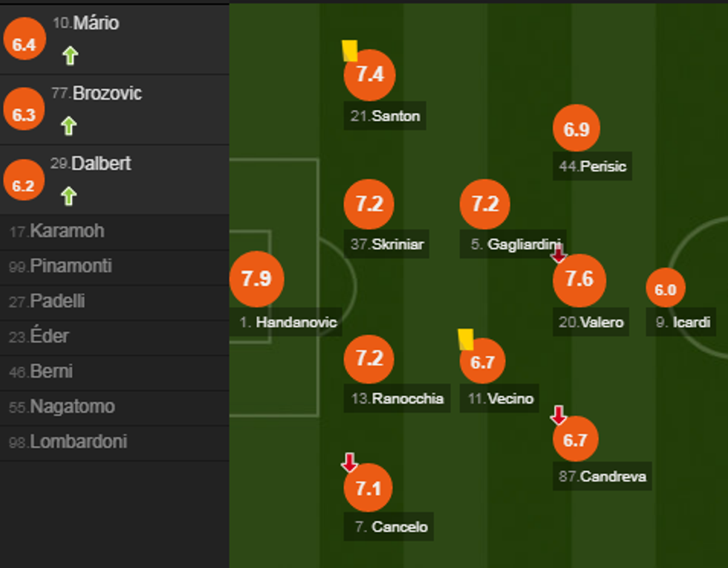Click Valero's 7.6 rating circle
This screenshot has height=568, width=728.
tap(579, 280)
